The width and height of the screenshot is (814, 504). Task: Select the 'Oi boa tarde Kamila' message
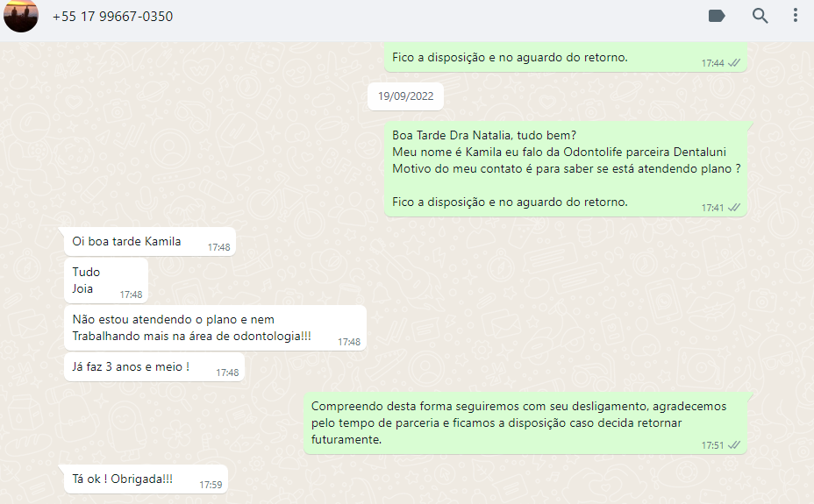[x=150, y=242]
